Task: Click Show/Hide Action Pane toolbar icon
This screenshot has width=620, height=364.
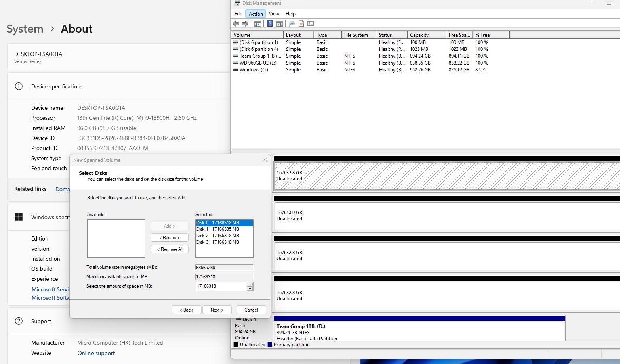Action: (279, 24)
